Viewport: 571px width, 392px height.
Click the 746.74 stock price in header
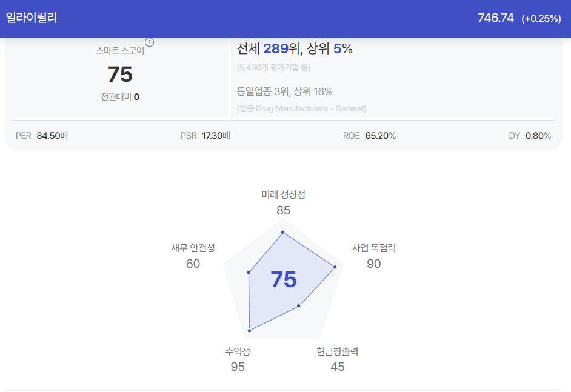tap(496, 18)
